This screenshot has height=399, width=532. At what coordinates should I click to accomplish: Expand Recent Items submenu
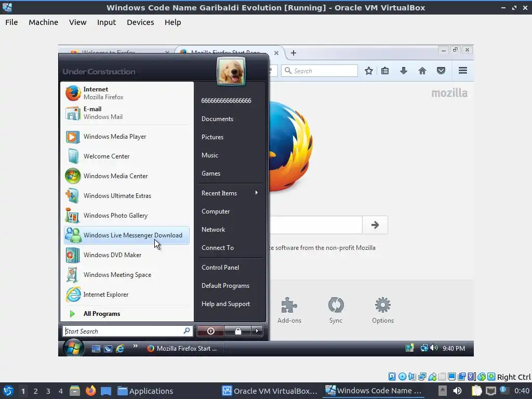[231, 193]
